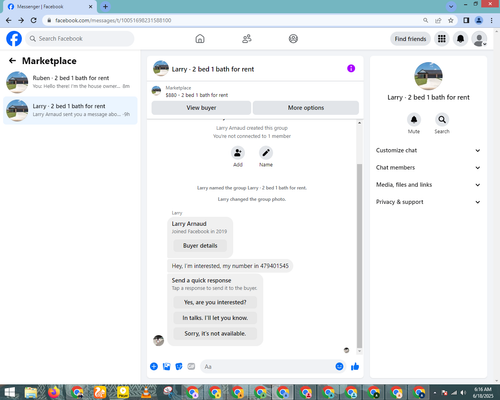Select the Messenger | Facebook browser tab
Screen dimensions: 500x400
click(x=50, y=7)
